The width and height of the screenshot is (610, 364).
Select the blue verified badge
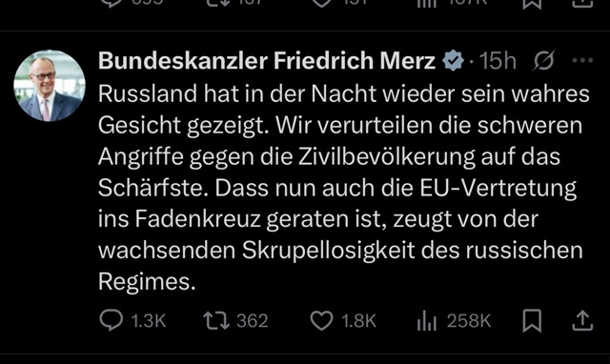click(454, 61)
